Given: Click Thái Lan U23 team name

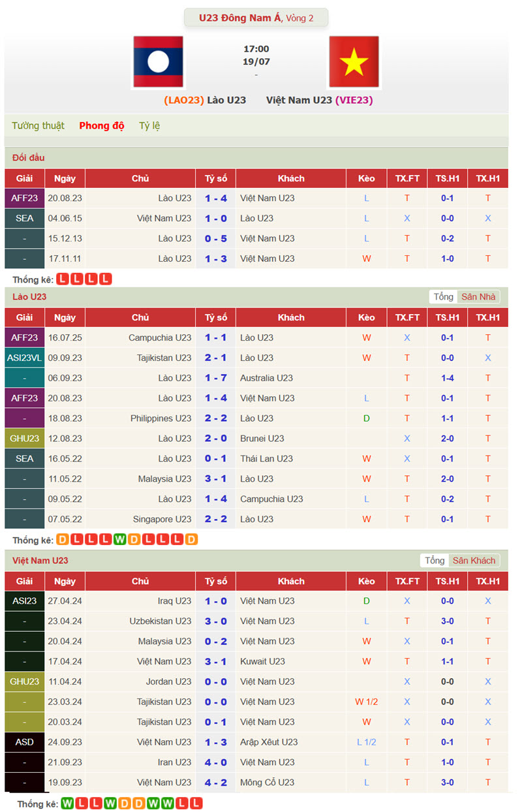Looking at the screenshot, I should (x=266, y=459).
